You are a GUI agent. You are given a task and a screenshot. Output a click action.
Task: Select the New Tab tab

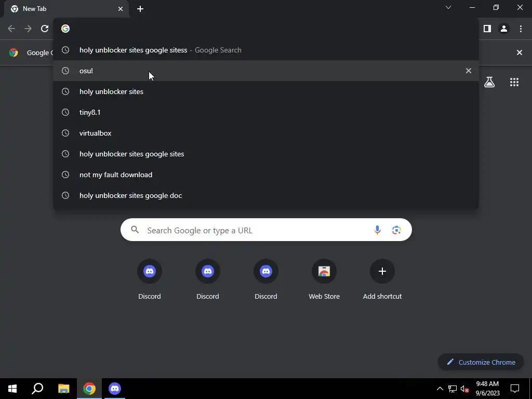click(x=66, y=9)
